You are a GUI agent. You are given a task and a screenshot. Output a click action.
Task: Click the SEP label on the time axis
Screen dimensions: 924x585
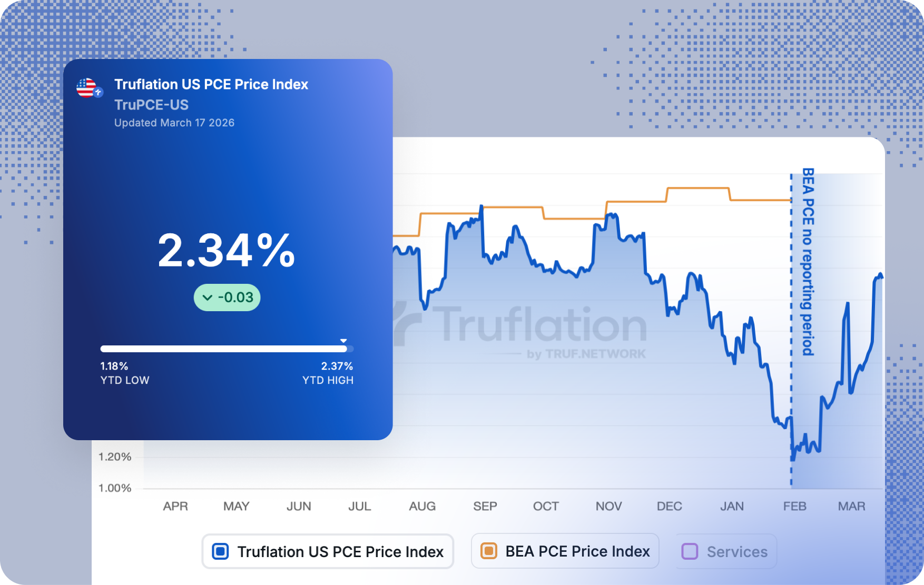tap(485, 507)
